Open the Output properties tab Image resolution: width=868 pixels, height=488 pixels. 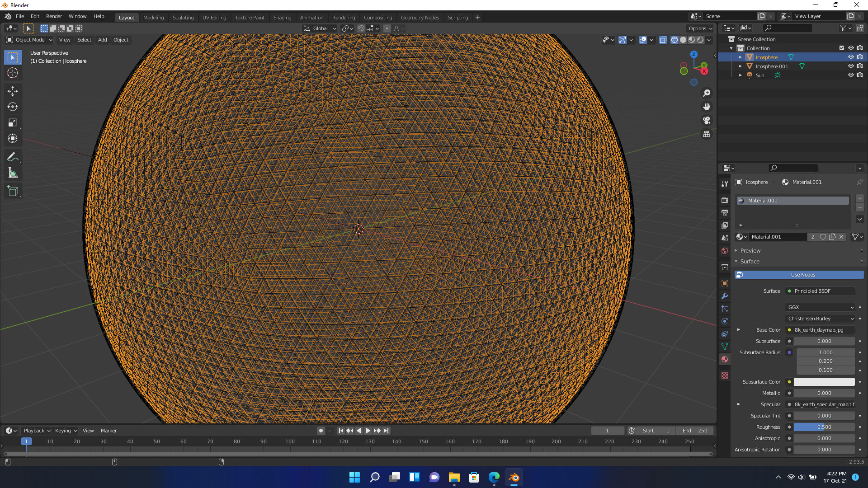725,212
